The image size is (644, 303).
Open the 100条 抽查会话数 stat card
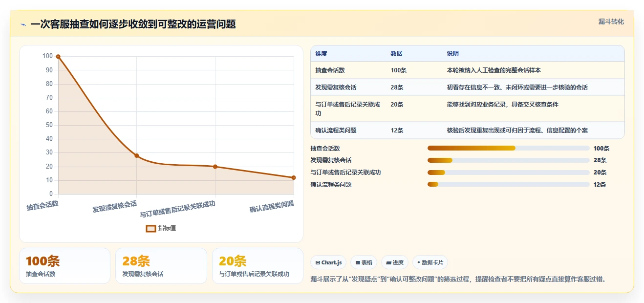(64, 266)
